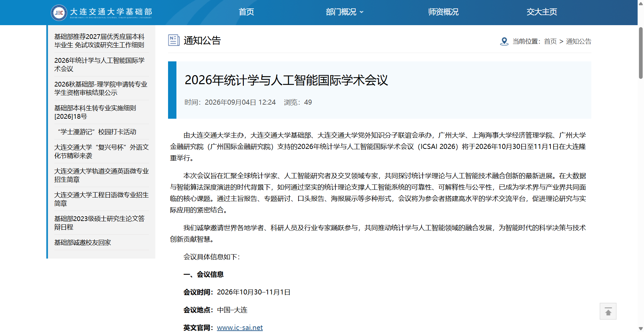Click the 当前位置 breadcrumb label
Screen dimensions: 644x332
point(526,41)
